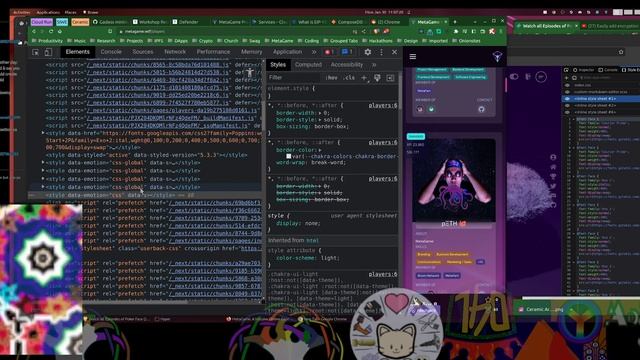Click the metagame.wtf address bar
The image size is (640, 360).
(x=233, y=31)
